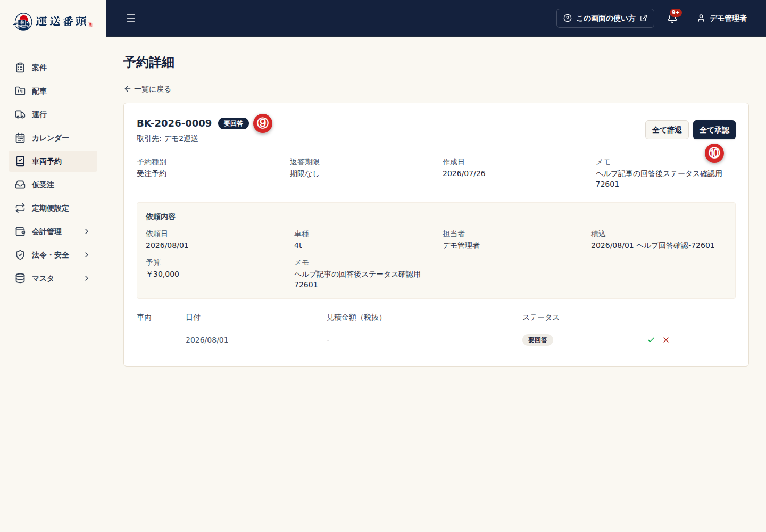This screenshot has height=532, width=766.
Task: Open カレンダー from the sidebar
Action: click(x=53, y=138)
